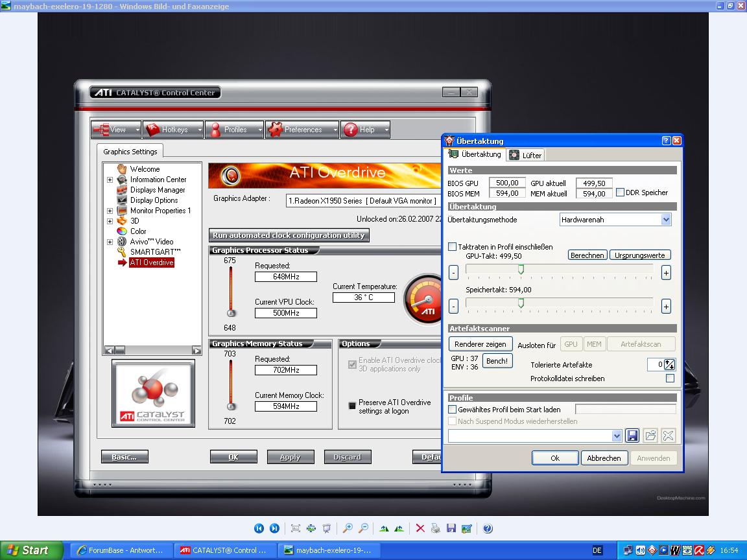
Task: Open profile folder icon in Übertaktung dialog
Action: tap(650, 436)
